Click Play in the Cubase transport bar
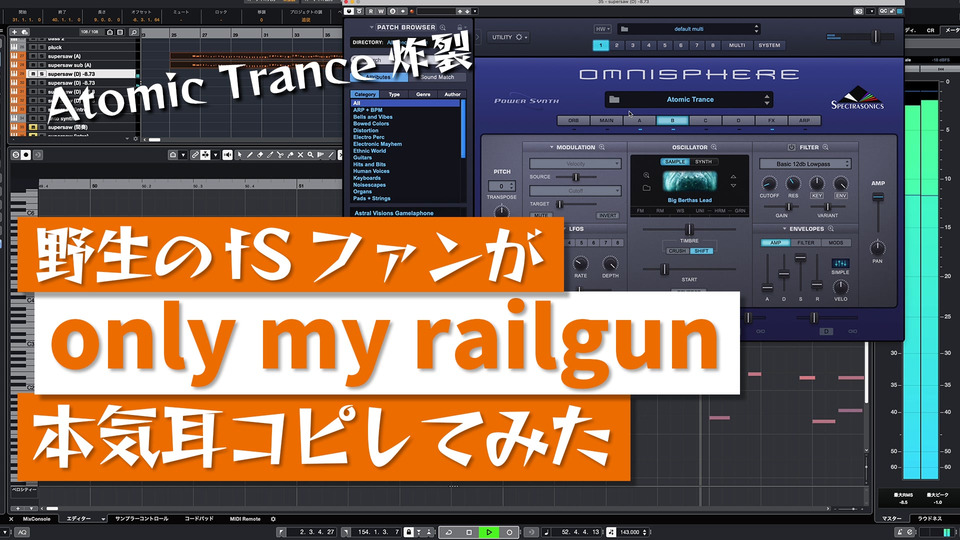Viewport: 960px width, 540px height. tap(489, 532)
